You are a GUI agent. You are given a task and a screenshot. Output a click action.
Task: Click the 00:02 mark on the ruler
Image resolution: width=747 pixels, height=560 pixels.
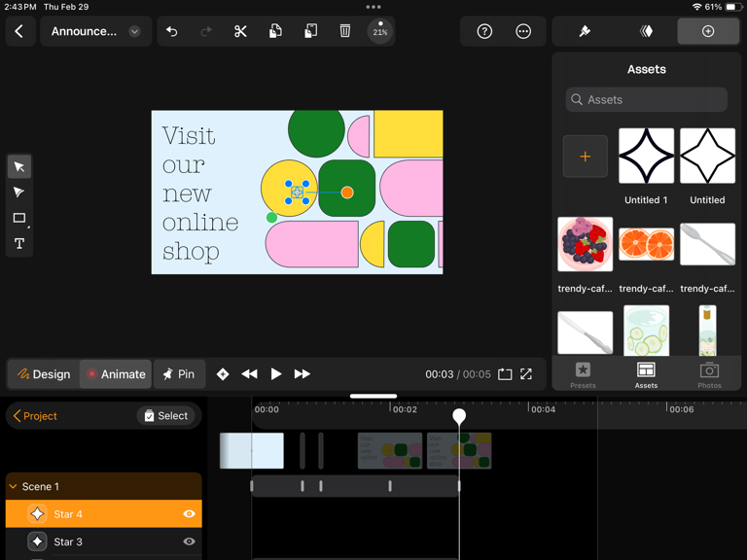(405, 409)
